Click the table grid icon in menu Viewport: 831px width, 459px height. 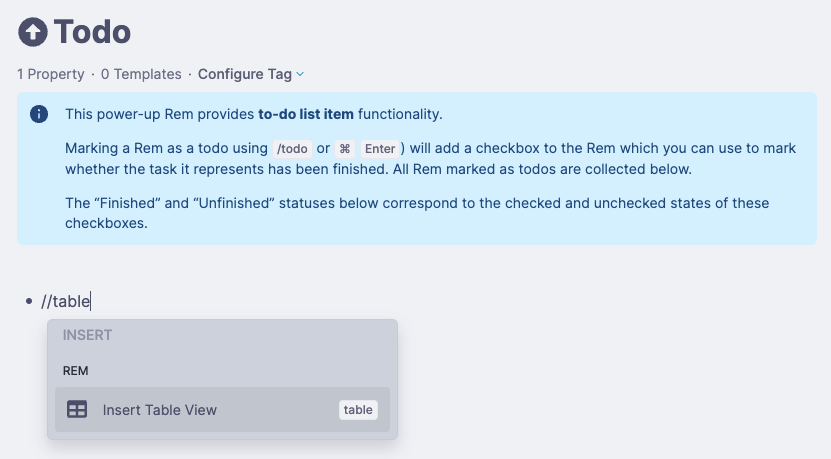pyautogui.click(x=77, y=410)
